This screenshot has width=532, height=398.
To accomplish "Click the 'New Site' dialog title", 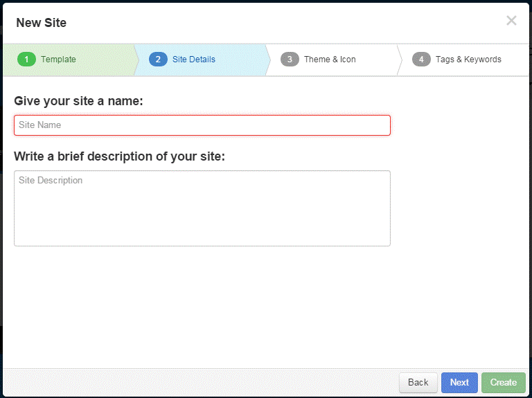I will click(x=42, y=23).
